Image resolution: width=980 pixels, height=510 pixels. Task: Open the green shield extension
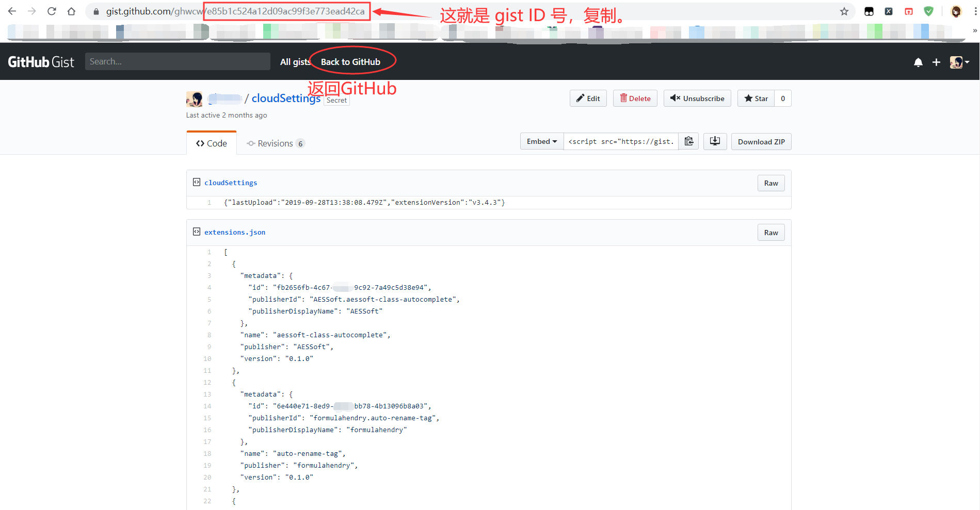tap(928, 11)
